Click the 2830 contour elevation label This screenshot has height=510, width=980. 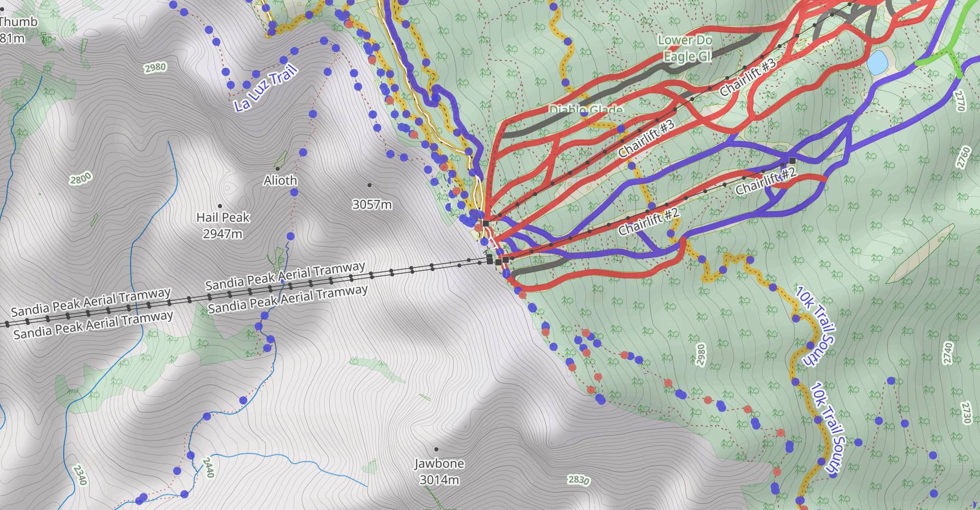coord(579,480)
